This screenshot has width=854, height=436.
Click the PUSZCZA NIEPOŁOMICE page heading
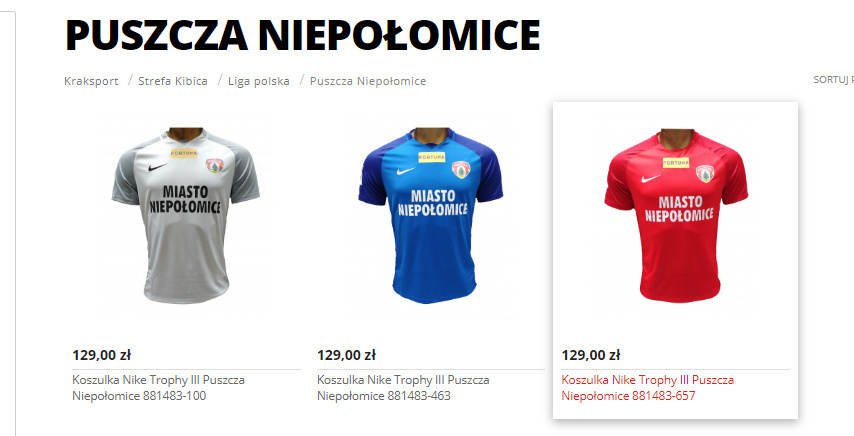coord(303,35)
